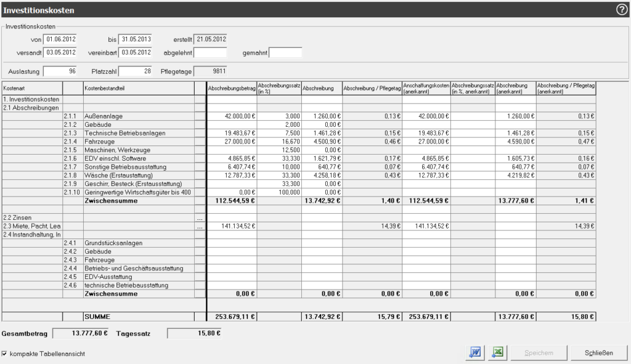631x364 pixels.
Task: Select the Fahrzeuge row under 2.1 Abschreibungen
Action: pyautogui.click(x=138, y=142)
